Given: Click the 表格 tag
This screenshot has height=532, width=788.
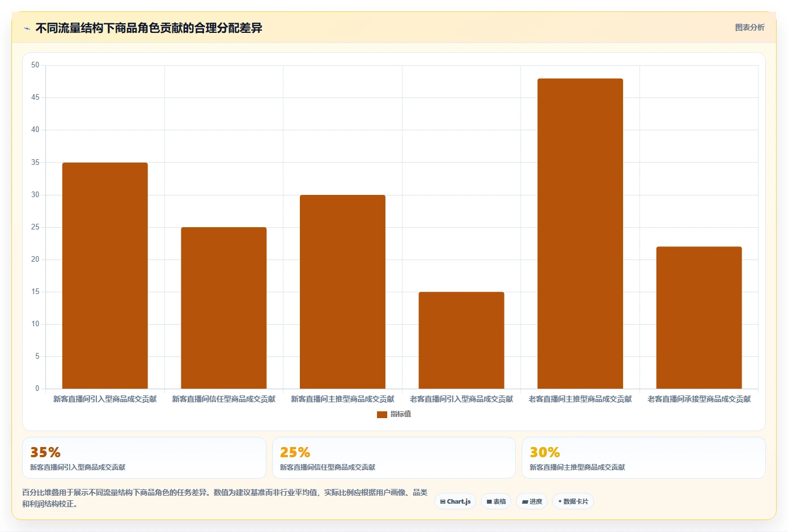Looking at the screenshot, I should tap(496, 501).
